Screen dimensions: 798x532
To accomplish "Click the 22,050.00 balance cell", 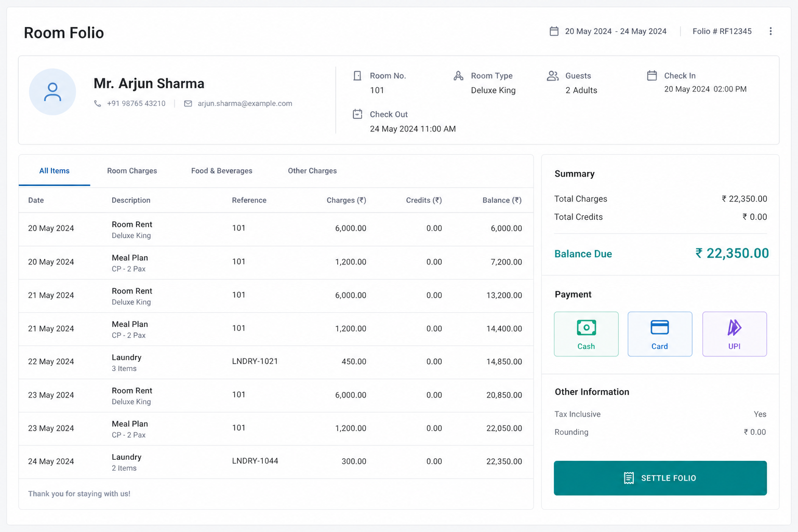I will [504, 428].
